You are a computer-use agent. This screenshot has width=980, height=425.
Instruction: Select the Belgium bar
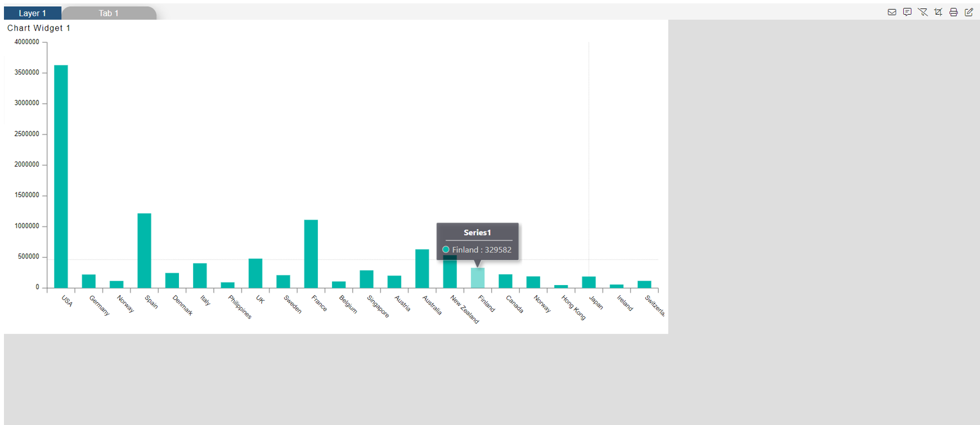click(339, 284)
